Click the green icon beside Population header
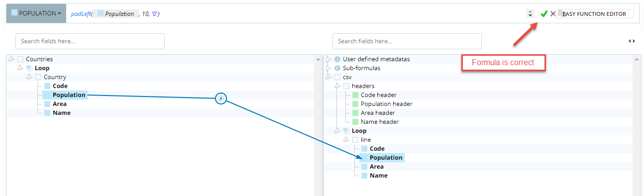 click(355, 104)
